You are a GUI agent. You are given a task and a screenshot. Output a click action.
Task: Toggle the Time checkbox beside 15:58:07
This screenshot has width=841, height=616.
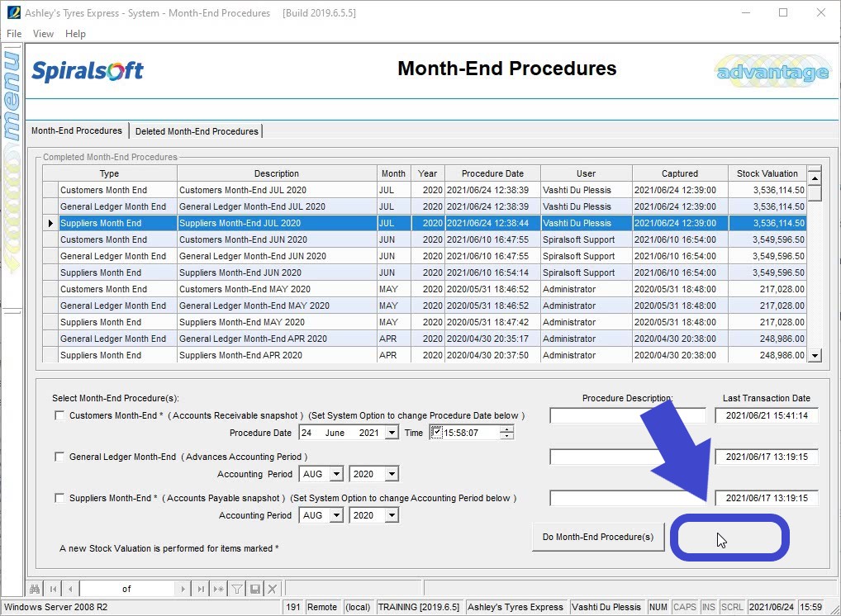pyautogui.click(x=436, y=432)
